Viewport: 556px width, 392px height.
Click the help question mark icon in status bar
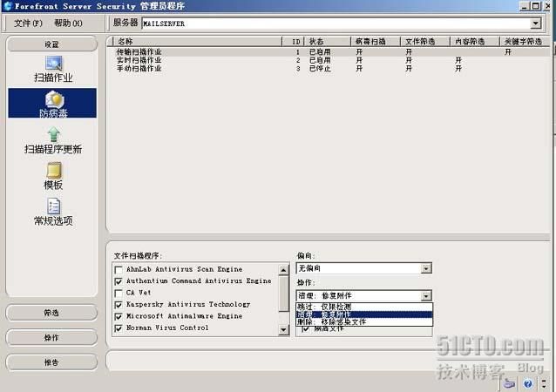pos(527,383)
